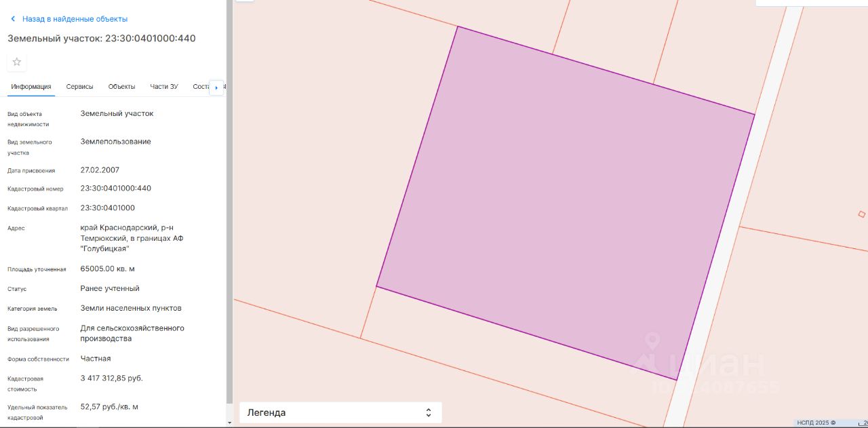Click the Legend up-down chevron icon

[x=429, y=412]
